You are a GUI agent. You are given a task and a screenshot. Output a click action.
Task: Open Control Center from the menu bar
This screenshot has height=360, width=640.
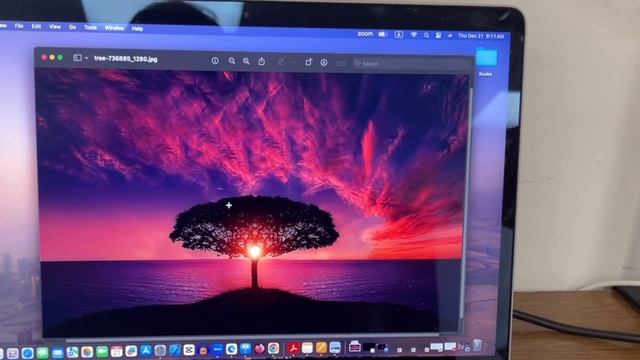click(438, 36)
